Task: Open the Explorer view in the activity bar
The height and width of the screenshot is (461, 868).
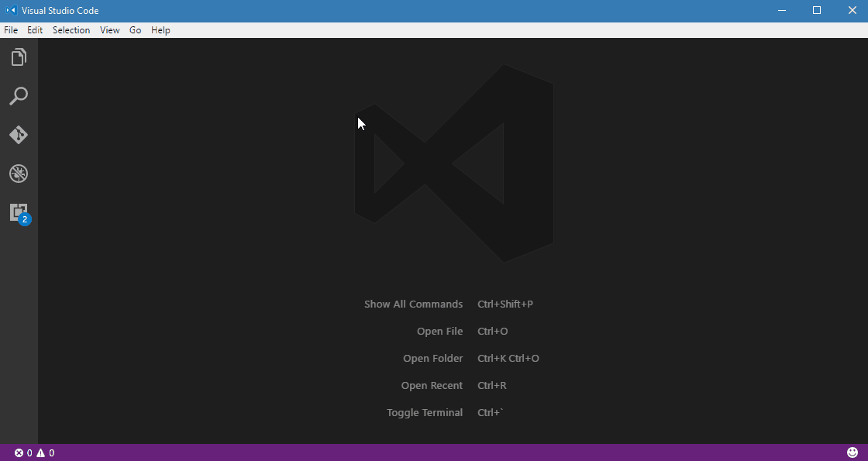Action: pyautogui.click(x=19, y=57)
